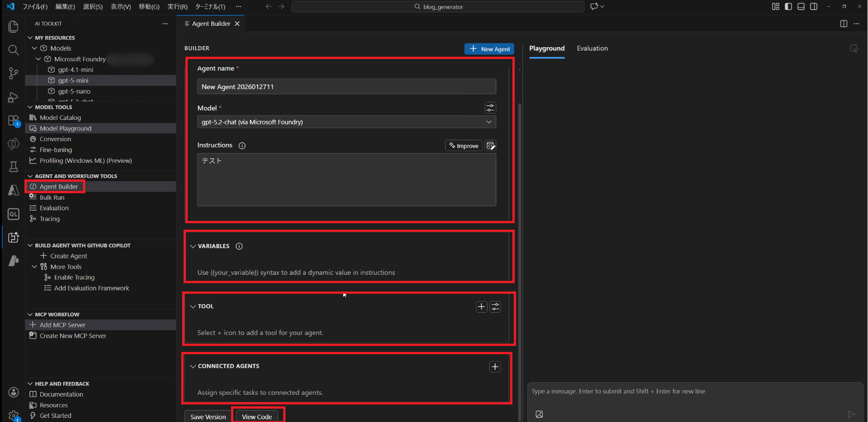
Task: Open the Source Control view
Action: coord(13,73)
